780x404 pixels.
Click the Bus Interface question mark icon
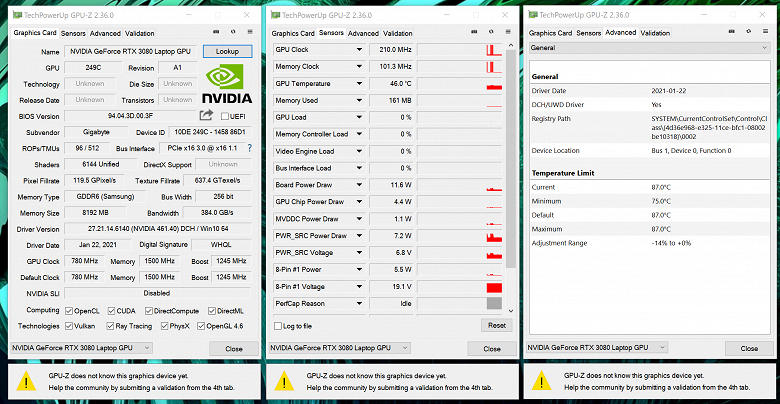pos(250,148)
